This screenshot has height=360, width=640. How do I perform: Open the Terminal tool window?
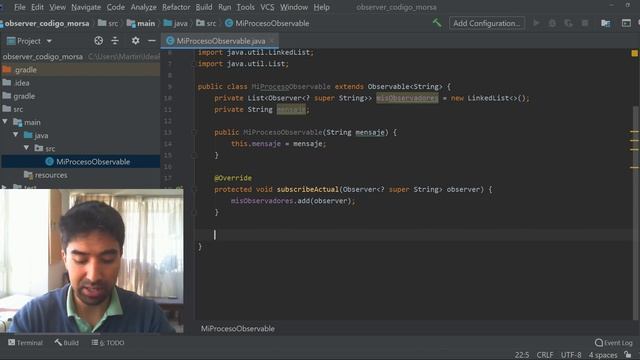25,342
